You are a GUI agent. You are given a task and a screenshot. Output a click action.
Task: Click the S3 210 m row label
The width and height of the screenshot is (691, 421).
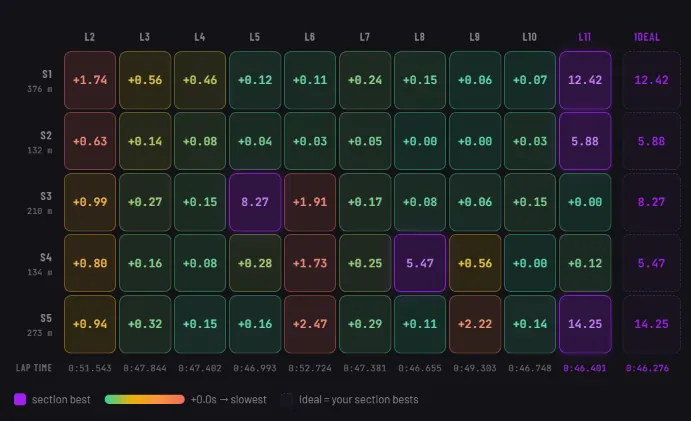pyautogui.click(x=41, y=203)
